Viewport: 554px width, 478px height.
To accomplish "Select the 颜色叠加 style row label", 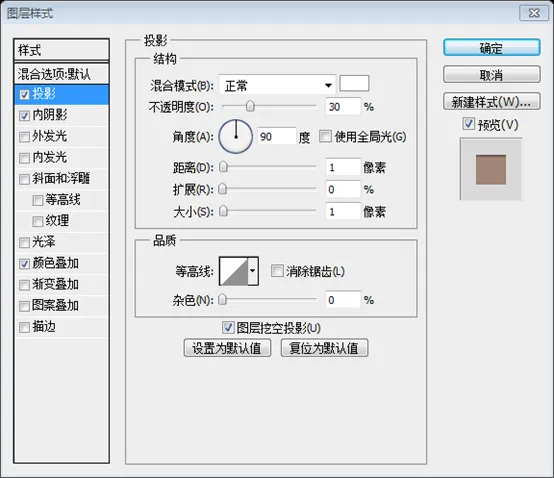I will 55,264.
